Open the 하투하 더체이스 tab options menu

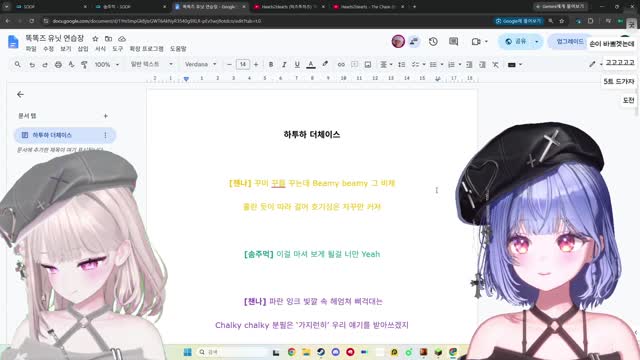pyautogui.click(x=105, y=135)
